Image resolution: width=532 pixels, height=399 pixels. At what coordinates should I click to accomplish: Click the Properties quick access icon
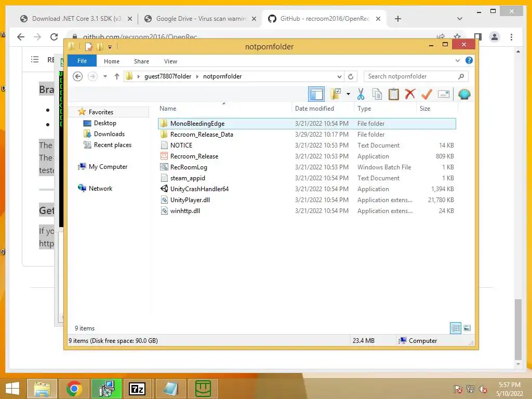coord(88,46)
